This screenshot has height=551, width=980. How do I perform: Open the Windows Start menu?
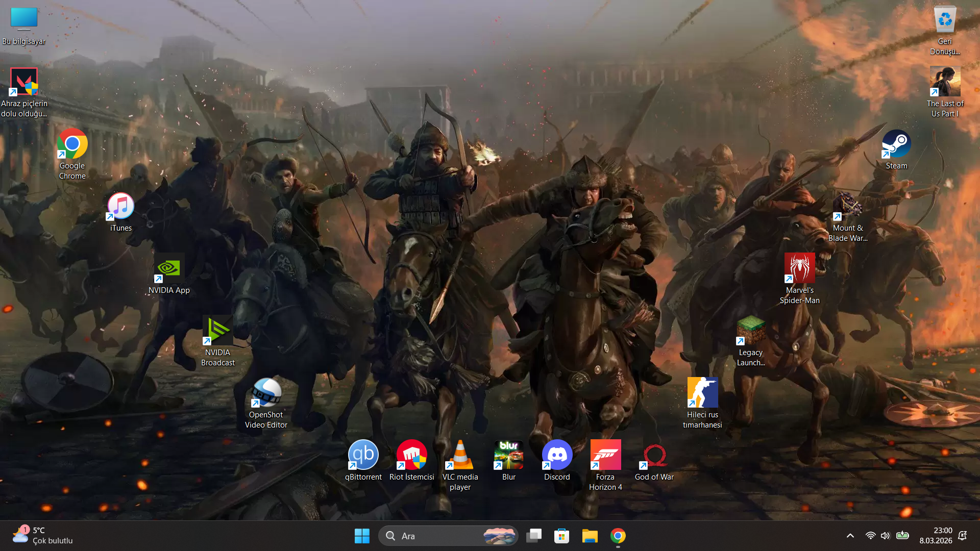point(362,536)
